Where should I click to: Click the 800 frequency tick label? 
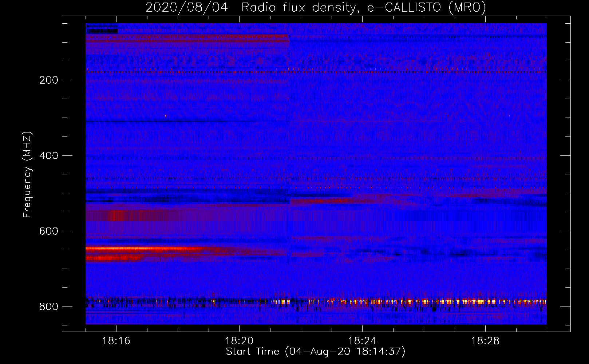point(49,307)
